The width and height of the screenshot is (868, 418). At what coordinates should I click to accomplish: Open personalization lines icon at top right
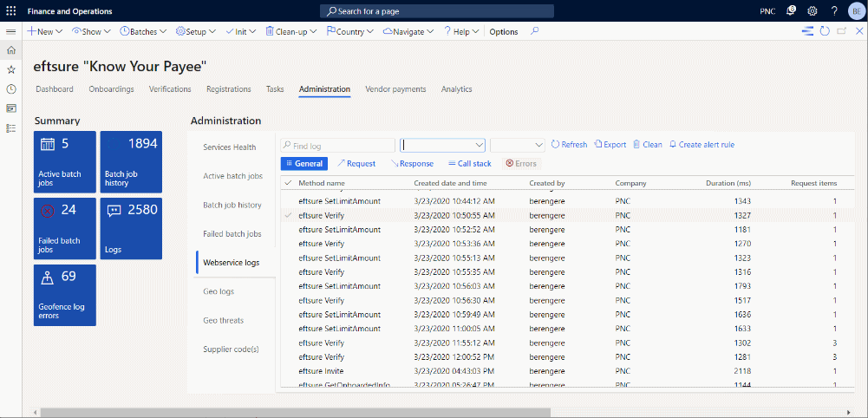807,31
